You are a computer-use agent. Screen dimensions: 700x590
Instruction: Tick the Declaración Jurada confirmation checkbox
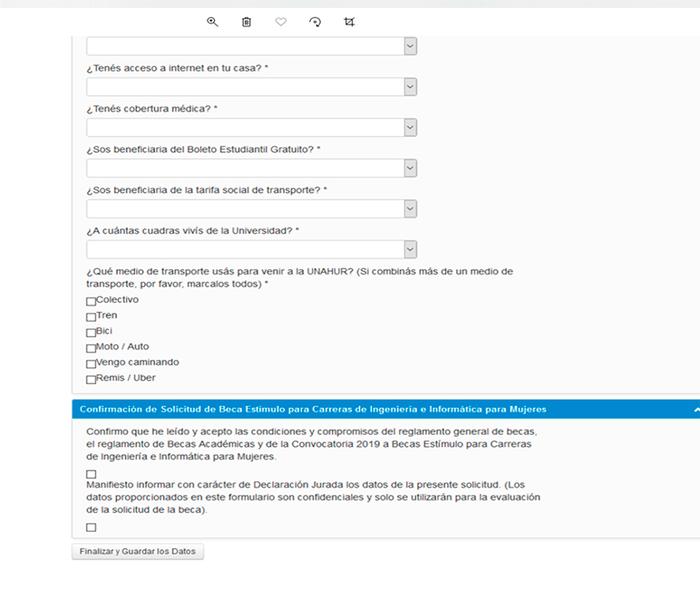point(91,527)
